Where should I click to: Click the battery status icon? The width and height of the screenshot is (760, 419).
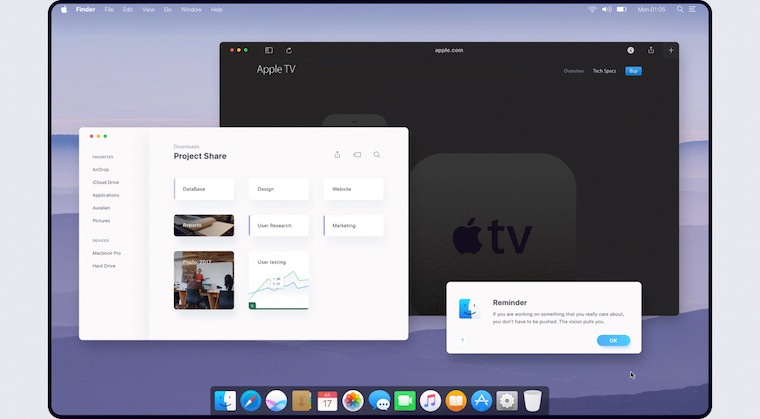coord(622,9)
